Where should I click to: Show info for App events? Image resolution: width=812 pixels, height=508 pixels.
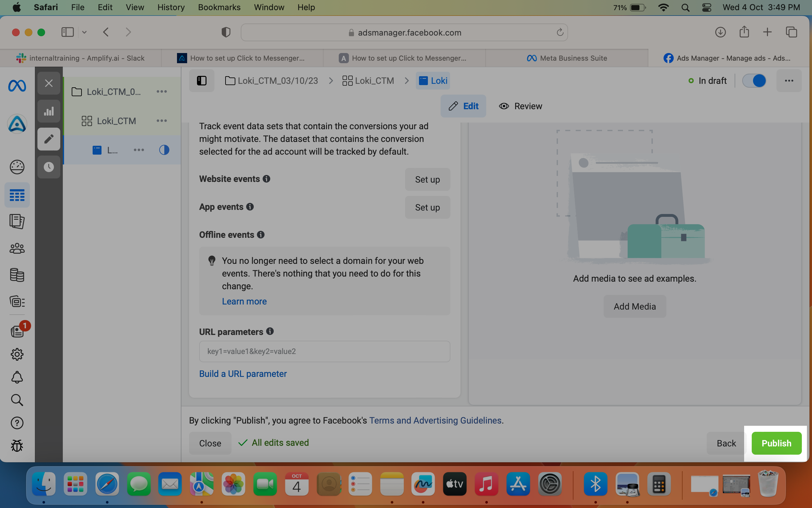pos(250,207)
